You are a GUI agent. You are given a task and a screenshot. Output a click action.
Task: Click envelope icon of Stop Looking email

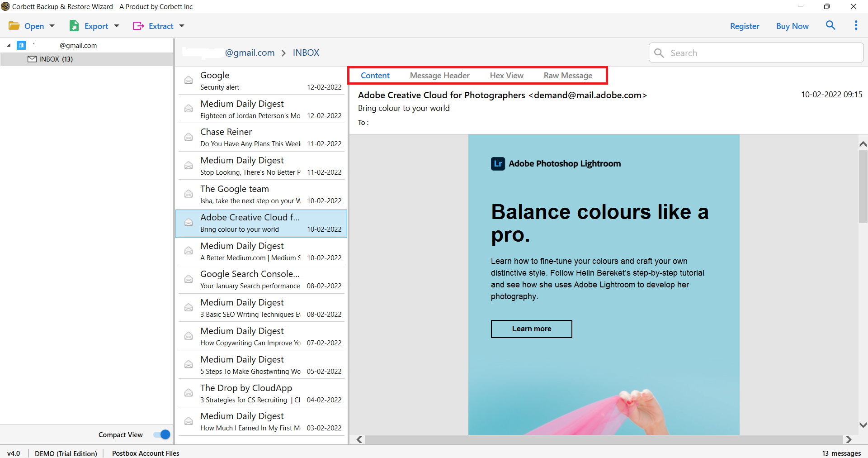pos(189,165)
